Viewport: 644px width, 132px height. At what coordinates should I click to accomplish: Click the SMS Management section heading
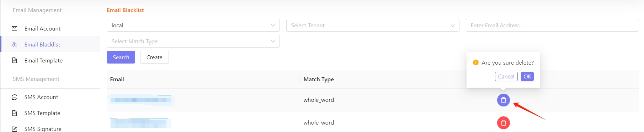pos(36,79)
